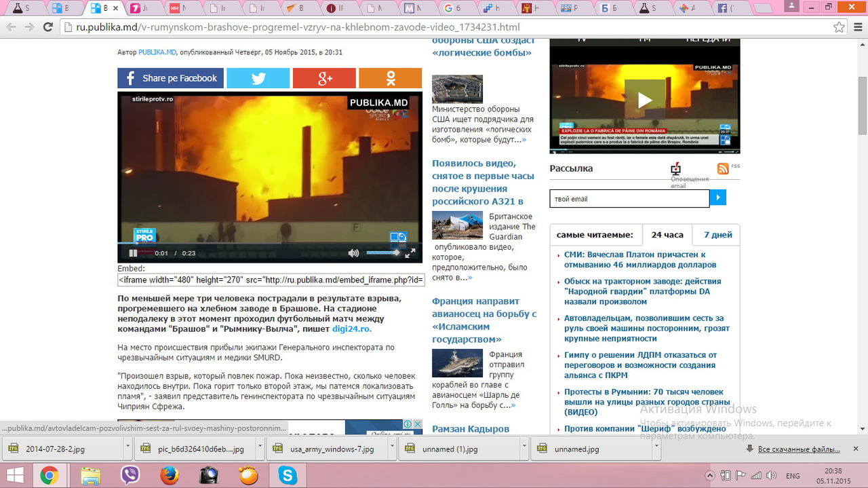
Task: Open the system tray volume icon
Action: (771, 476)
